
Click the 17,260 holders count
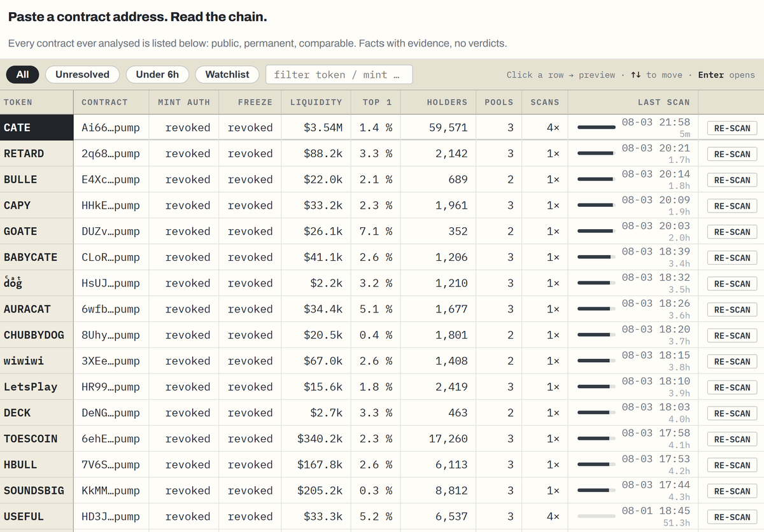(448, 438)
